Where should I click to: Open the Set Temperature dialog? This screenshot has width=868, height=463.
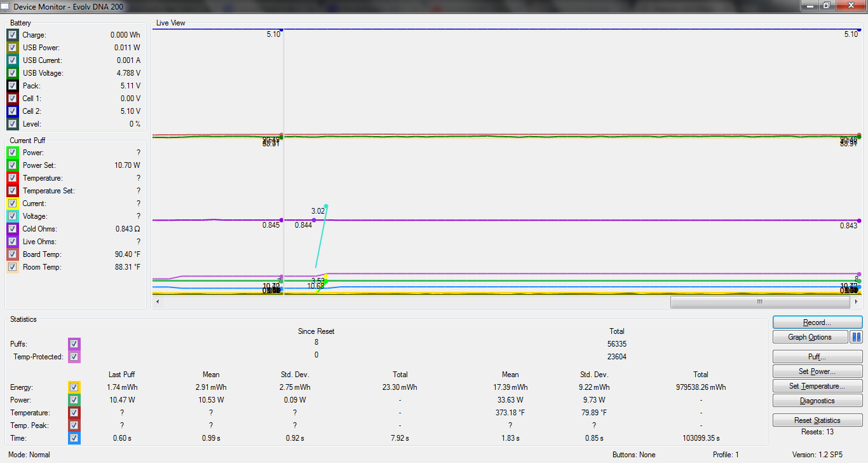[817, 386]
